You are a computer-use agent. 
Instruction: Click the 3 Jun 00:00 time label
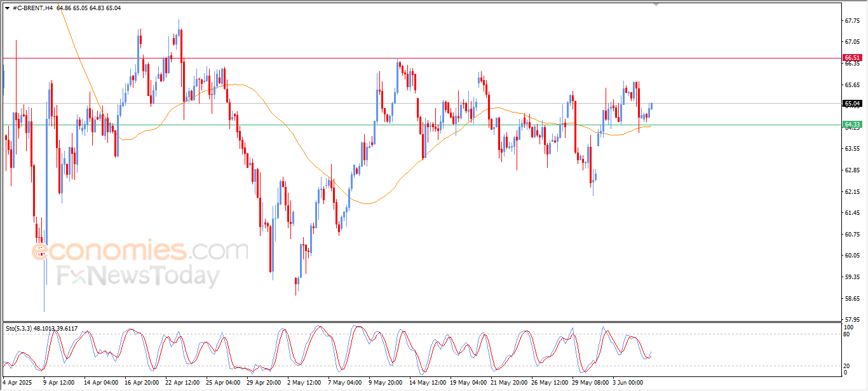click(x=628, y=383)
